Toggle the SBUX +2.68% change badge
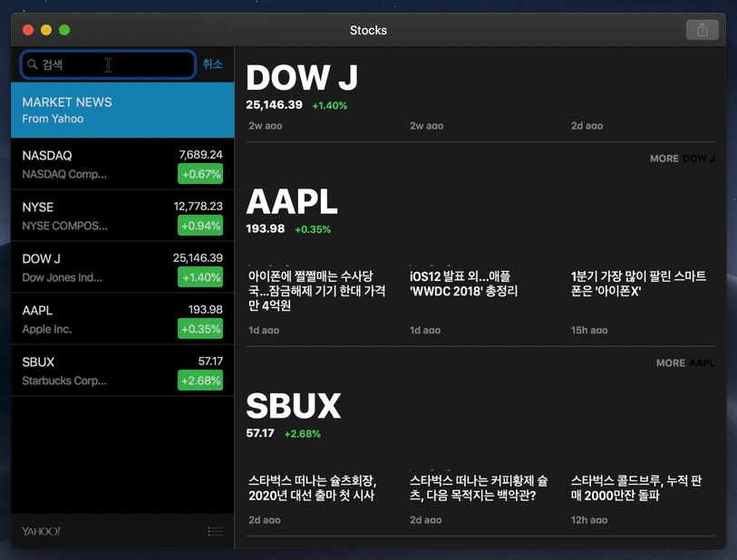This screenshot has width=737, height=560. click(200, 381)
